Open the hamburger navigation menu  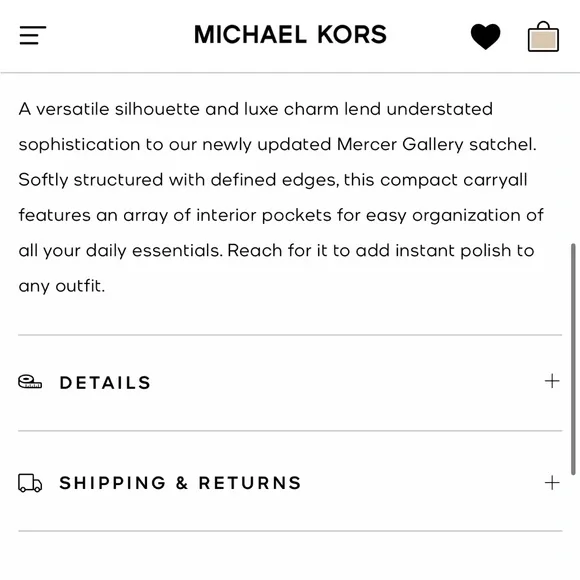pos(33,36)
